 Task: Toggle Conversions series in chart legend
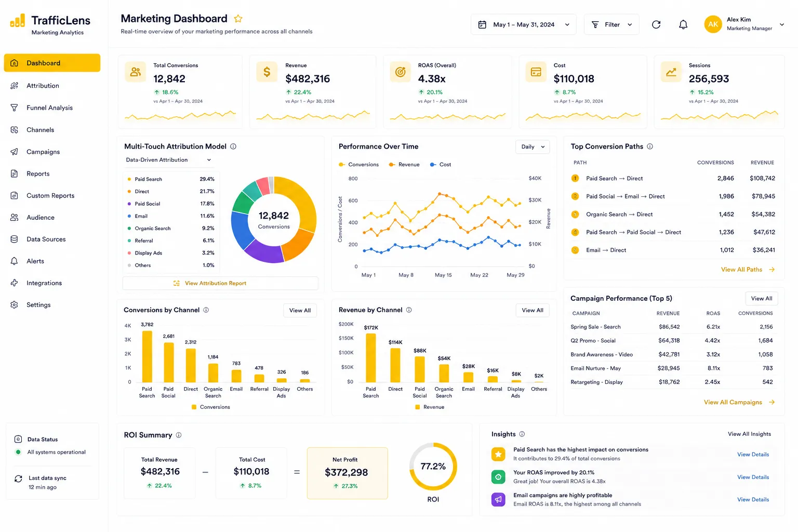tap(358, 165)
